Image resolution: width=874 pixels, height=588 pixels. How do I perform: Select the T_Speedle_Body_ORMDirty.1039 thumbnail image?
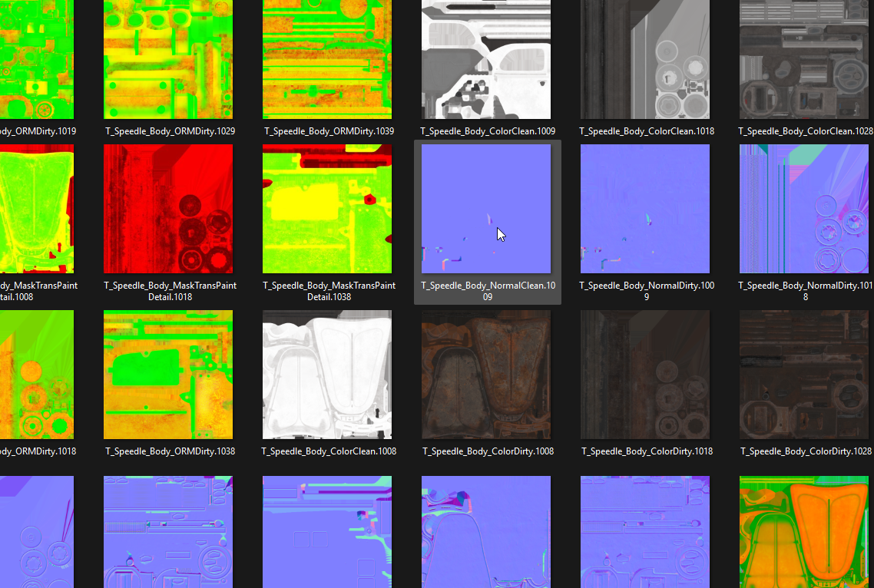tap(327, 59)
